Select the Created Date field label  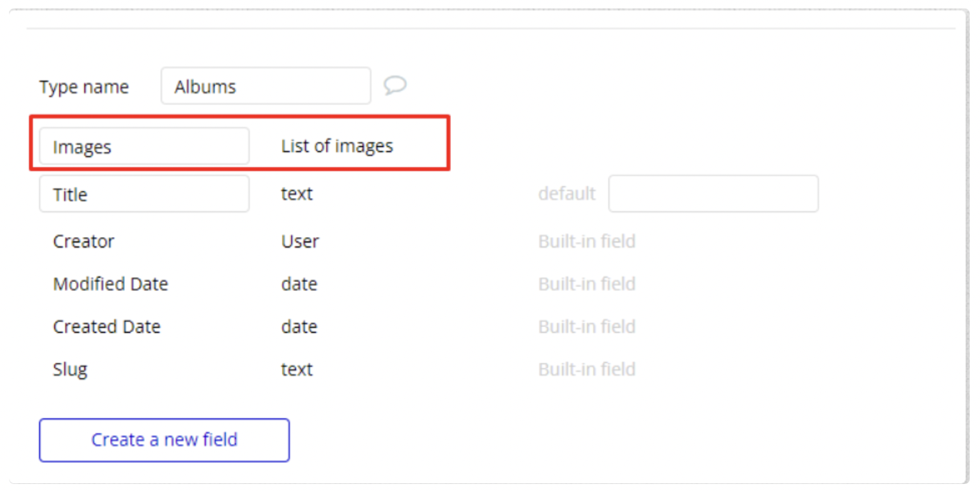click(106, 327)
